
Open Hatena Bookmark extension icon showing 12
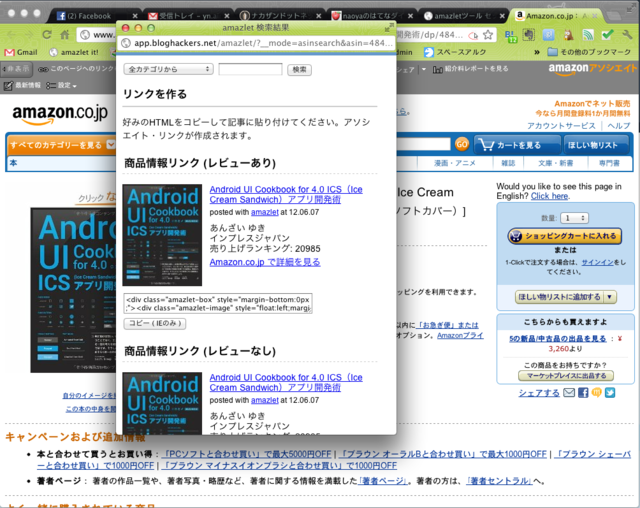(511, 35)
